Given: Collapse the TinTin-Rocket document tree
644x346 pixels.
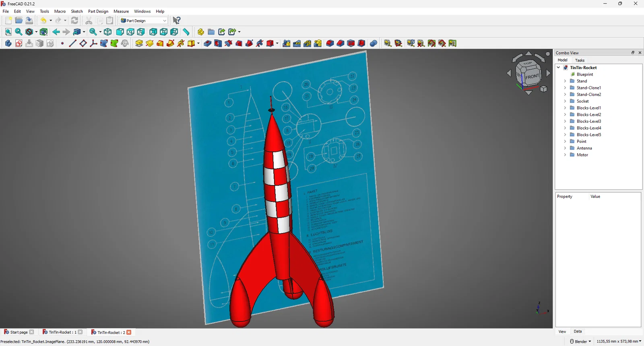Looking at the screenshot, I should click(x=558, y=68).
